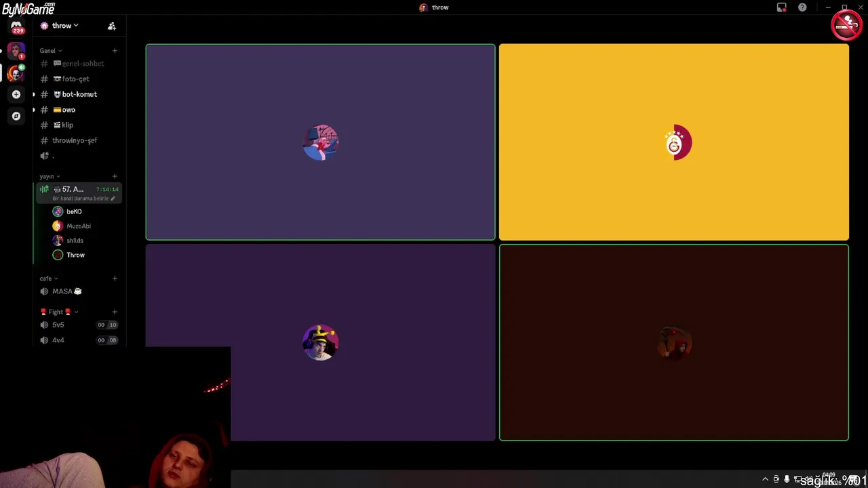Join the 5v5 voice channel
Screen dimensions: 868x488
click(x=78, y=325)
